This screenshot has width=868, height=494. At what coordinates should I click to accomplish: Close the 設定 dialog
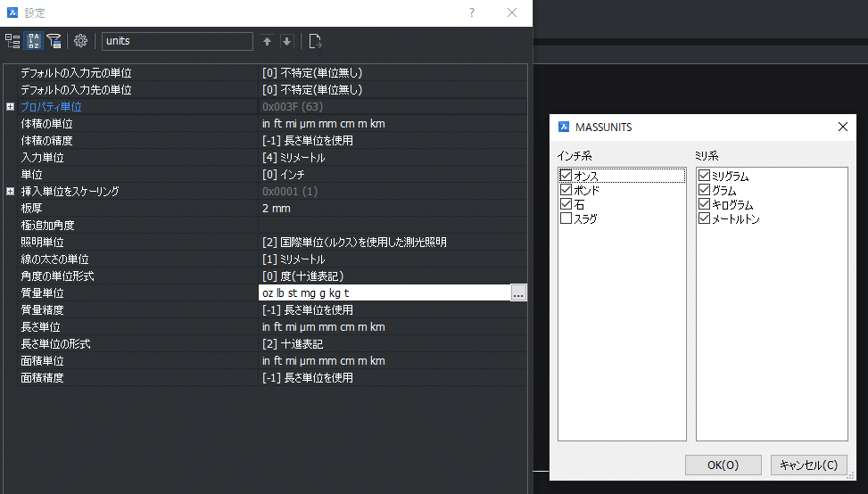(512, 12)
